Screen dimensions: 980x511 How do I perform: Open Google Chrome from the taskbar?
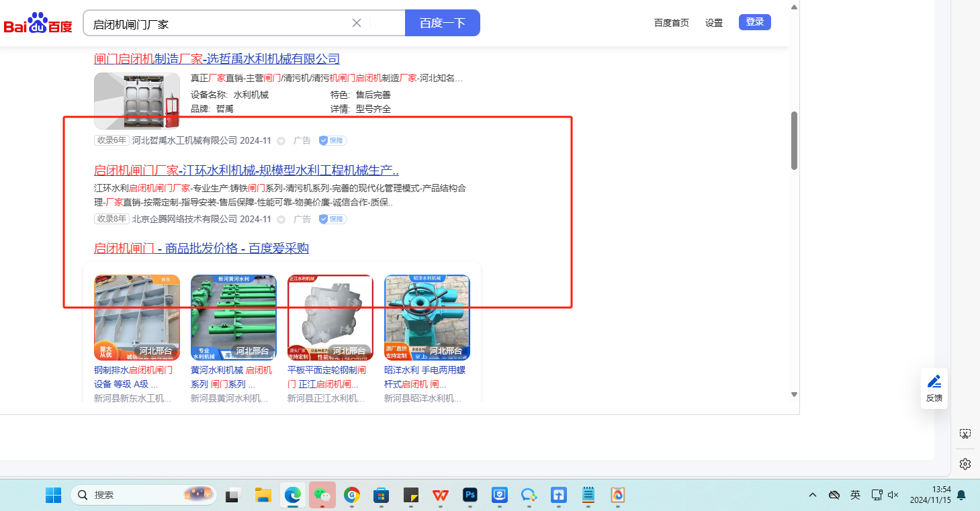(351, 496)
